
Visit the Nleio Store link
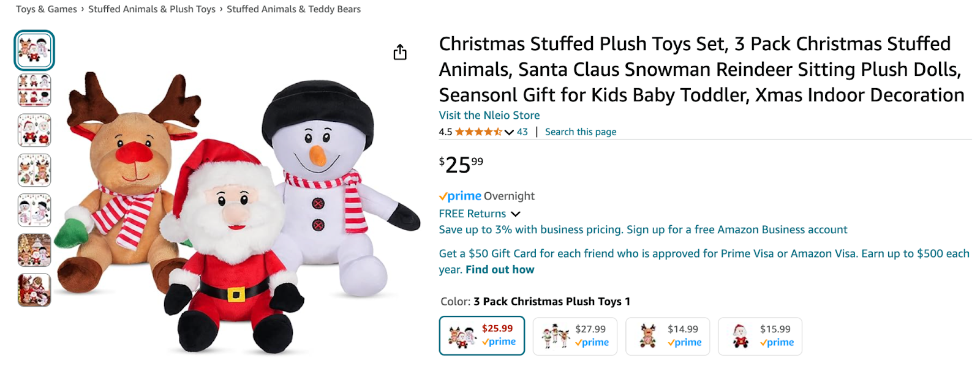click(488, 115)
